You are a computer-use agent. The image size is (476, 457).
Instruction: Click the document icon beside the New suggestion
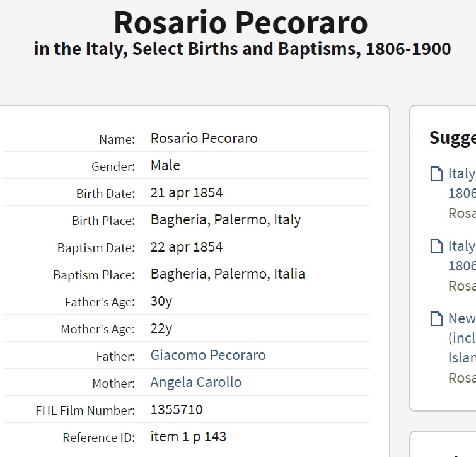(x=436, y=319)
